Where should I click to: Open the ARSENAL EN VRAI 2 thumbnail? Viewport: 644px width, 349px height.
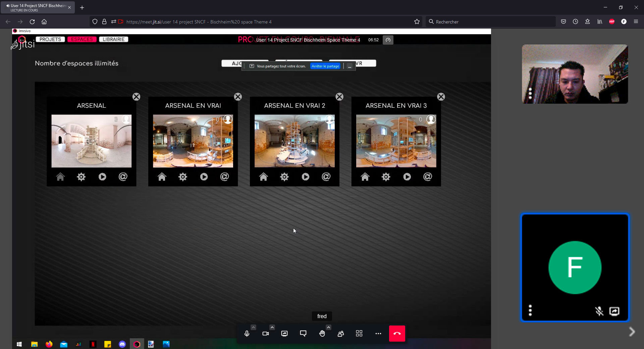pos(295,141)
